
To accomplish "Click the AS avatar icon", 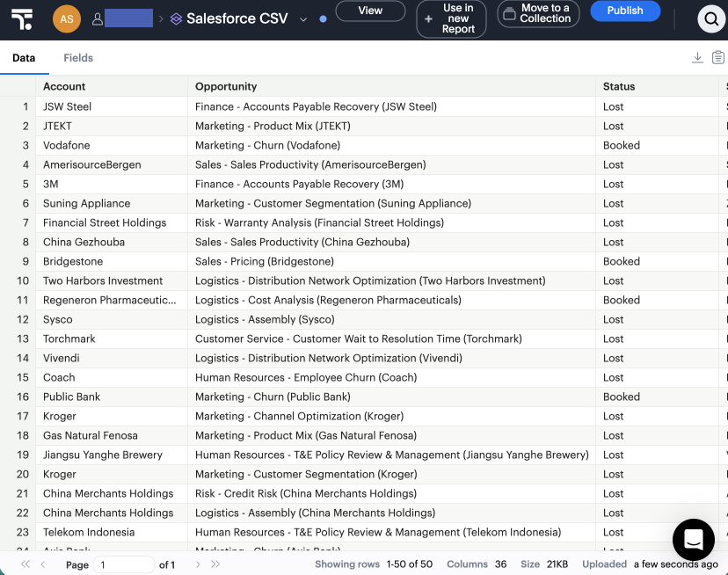I will (x=66, y=18).
